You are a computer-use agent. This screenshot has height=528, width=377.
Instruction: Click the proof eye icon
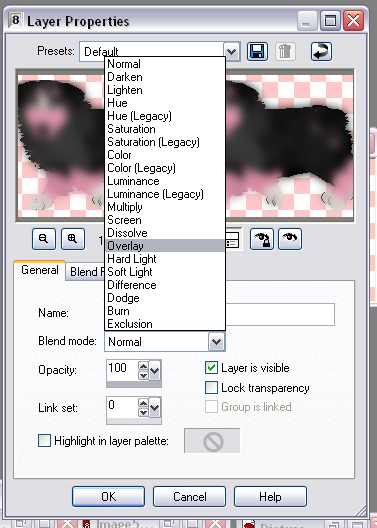point(290,239)
